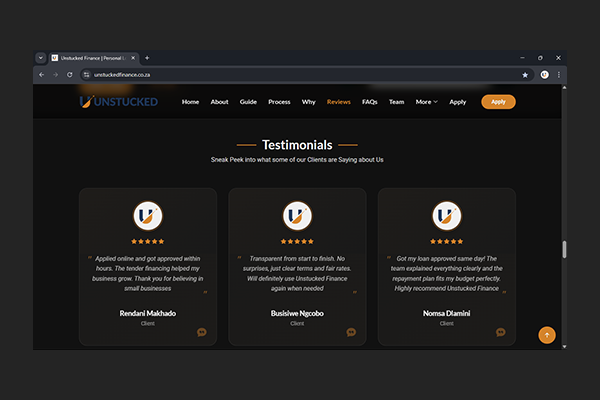Screen dimensions: 600x400
Task: Select the Reviews nav link
Action: 339,102
